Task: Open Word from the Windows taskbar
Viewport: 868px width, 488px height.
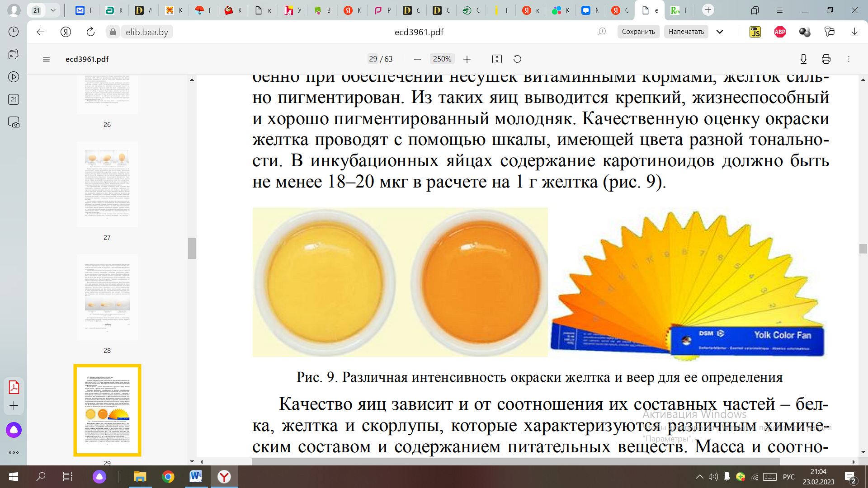Action: pyautogui.click(x=196, y=476)
